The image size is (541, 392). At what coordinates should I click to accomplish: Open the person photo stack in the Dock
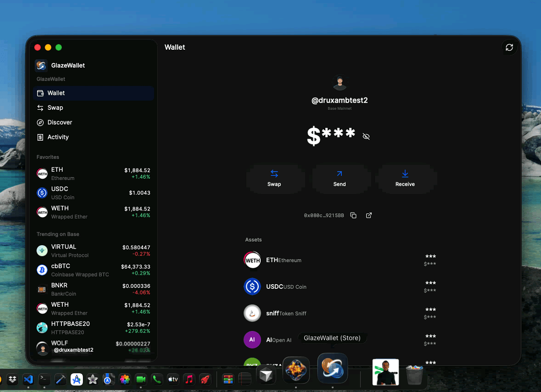pos(386,372)
